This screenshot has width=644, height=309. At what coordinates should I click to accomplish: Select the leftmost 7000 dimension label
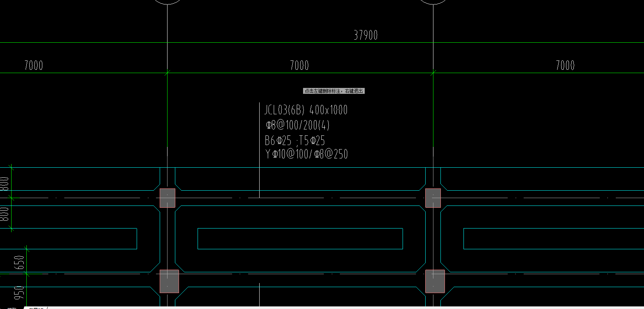[x=34, y=66]
